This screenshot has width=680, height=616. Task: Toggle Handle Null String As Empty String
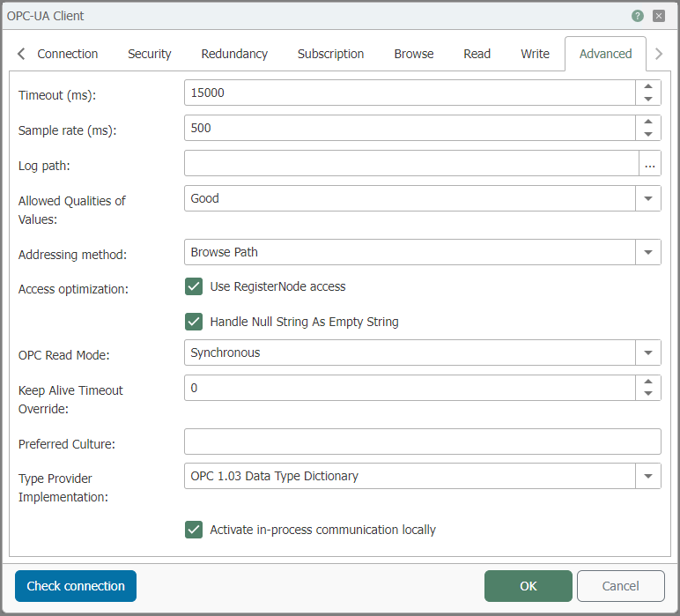[194, 322]
